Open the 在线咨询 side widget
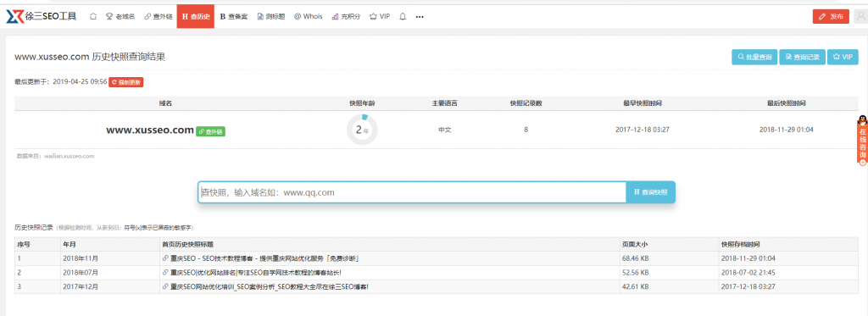This screenshot has width=868, height=316. pos(862,141)
